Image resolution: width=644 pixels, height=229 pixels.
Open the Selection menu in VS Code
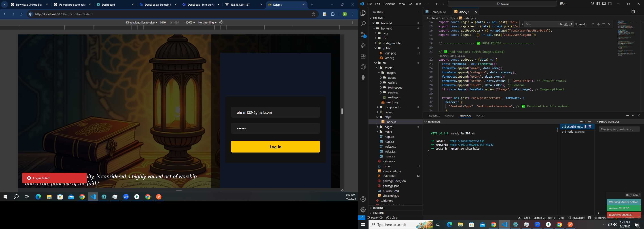click(x=389, y=4)
